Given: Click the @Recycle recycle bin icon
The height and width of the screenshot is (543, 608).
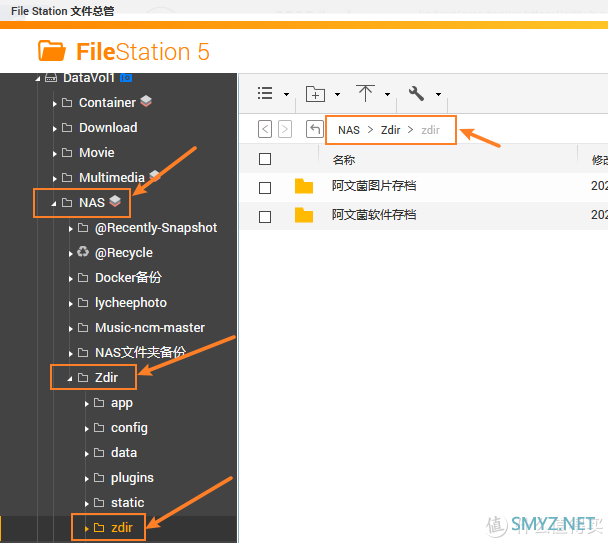Looking at the screenshot, I should (83, 252).
